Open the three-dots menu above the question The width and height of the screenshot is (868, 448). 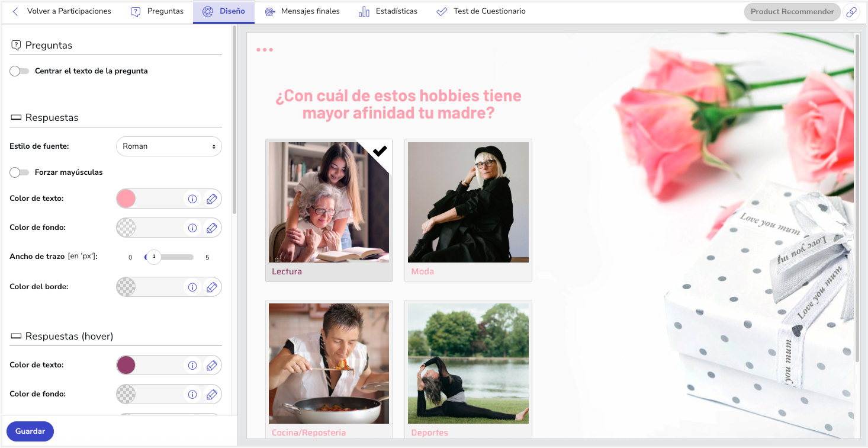tap(265, 50)
